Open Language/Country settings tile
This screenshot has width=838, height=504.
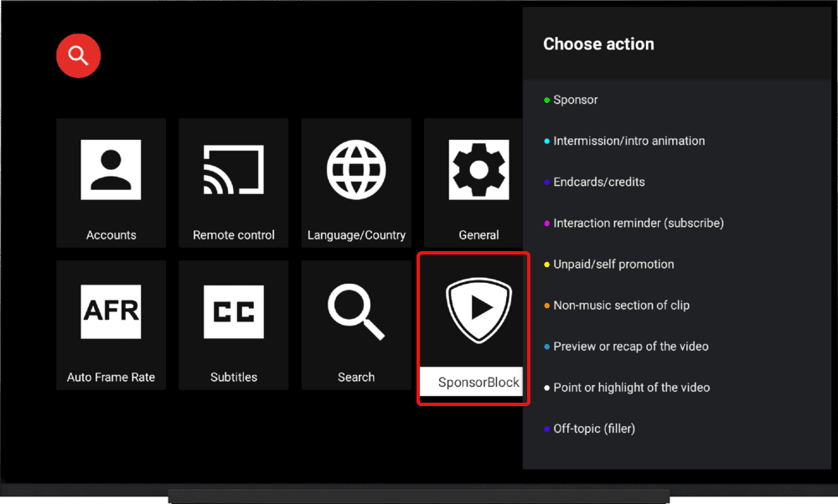click(356, 183)
